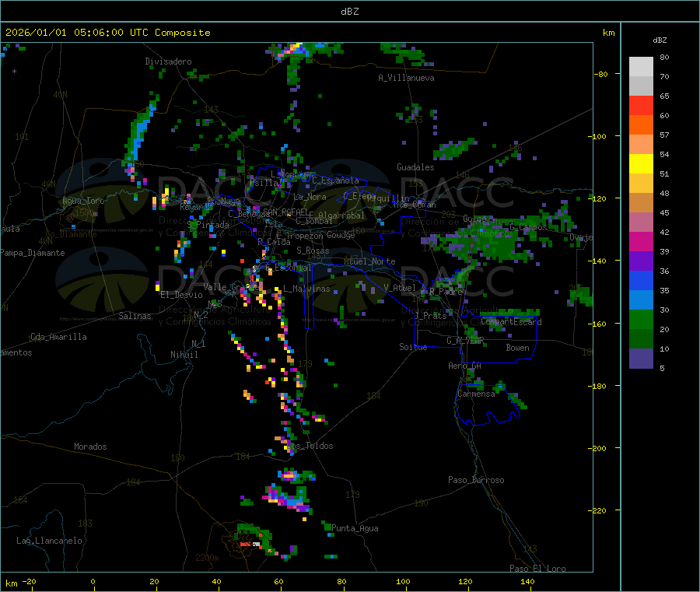700x592 pixels.
Task: Pick the royal blue 35–36 dBZ swatch
Action: (641, 281)
